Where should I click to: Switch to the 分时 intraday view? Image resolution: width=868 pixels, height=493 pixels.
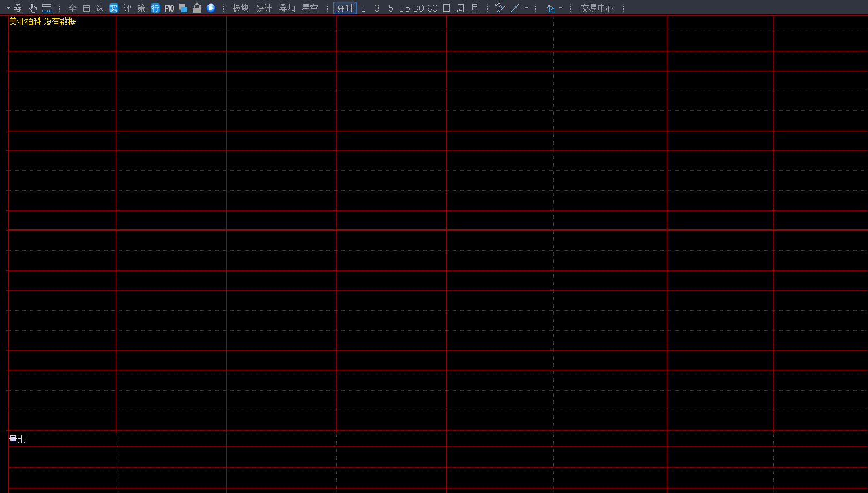click(x=344, y=8)
